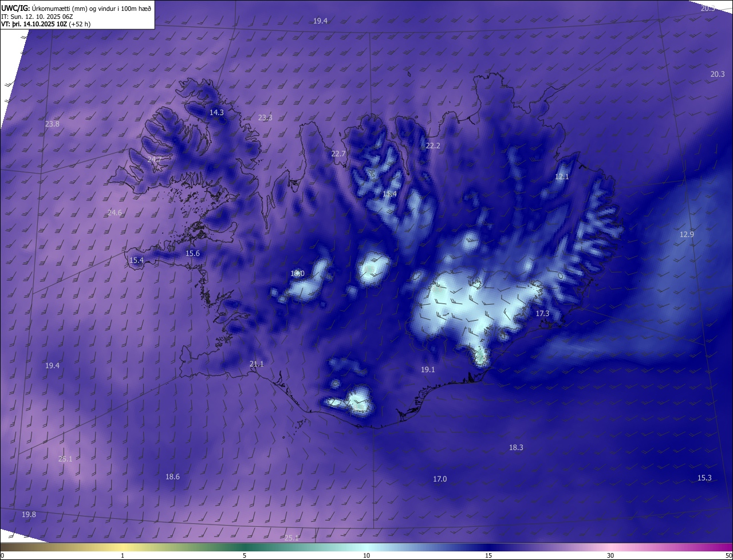The height and width of the screenshot is (560, 733).
Task: Click the 21.1 map value
Action: (x=257, y=364)
